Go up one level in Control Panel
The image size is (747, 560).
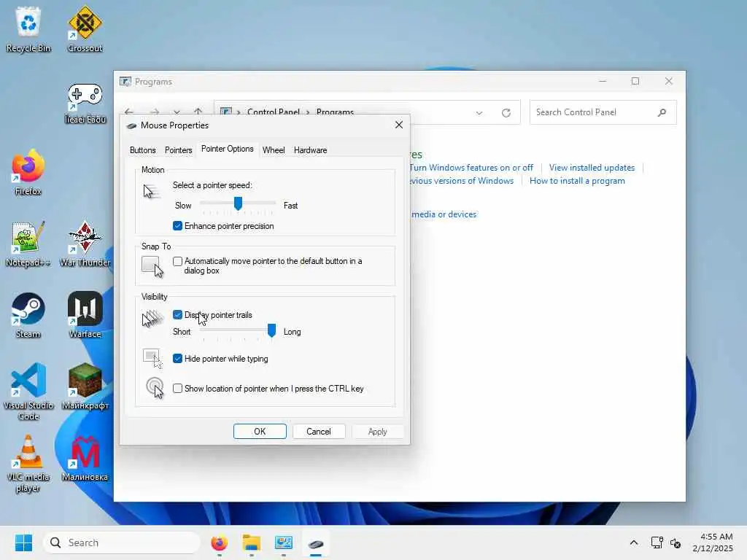coord(198,112)
